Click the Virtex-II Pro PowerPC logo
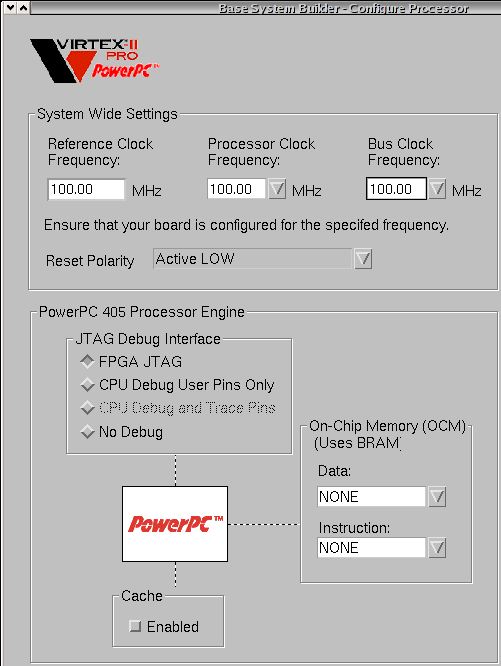 point(95,60)
